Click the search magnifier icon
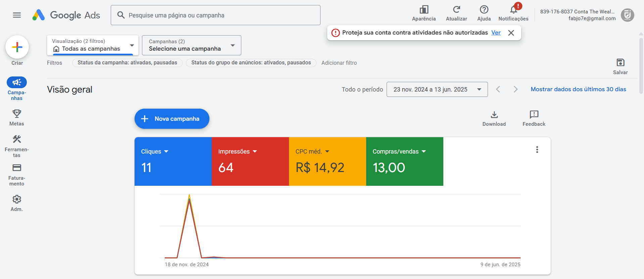 pyautogui.click(x=121, y=15)
